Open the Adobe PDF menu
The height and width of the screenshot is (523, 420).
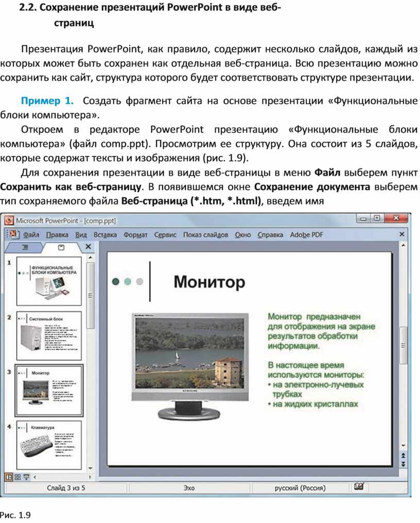(306, 235)
